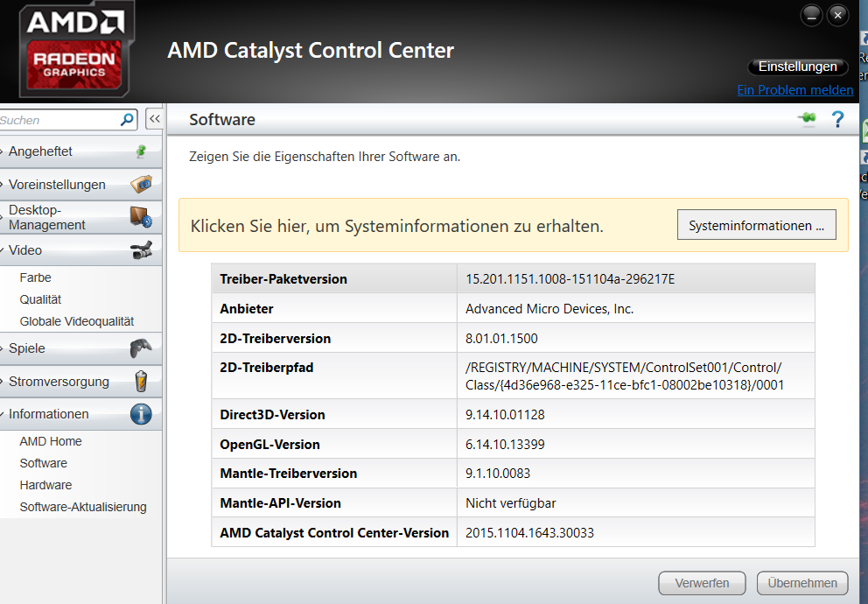Focus the Suchen search field
The width and height of the screenshot is (868, 604).
59,120
